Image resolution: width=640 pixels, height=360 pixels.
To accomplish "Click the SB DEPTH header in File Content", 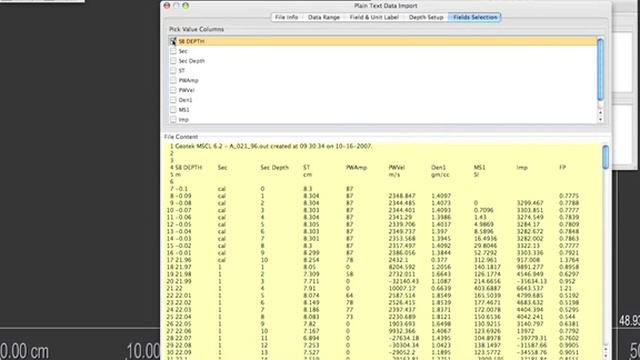I will point(189,168).
